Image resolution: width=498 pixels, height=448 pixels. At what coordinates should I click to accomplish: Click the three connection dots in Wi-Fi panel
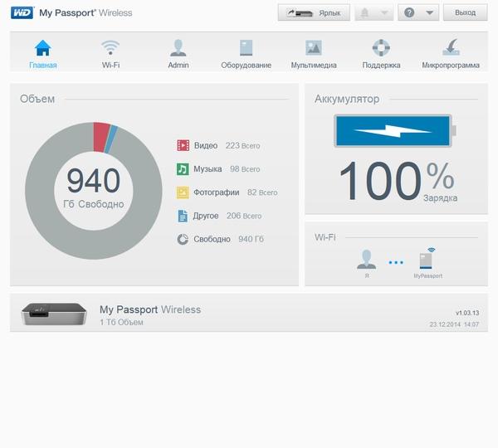point(396,262)
